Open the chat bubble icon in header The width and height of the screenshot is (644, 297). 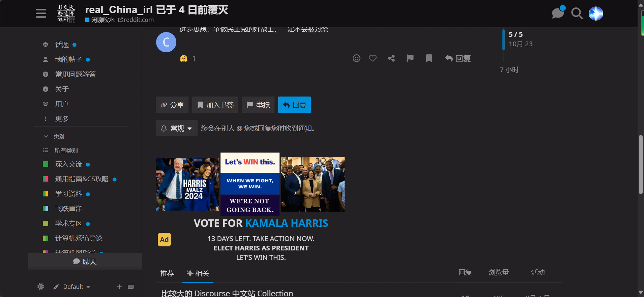coord(558,13)
